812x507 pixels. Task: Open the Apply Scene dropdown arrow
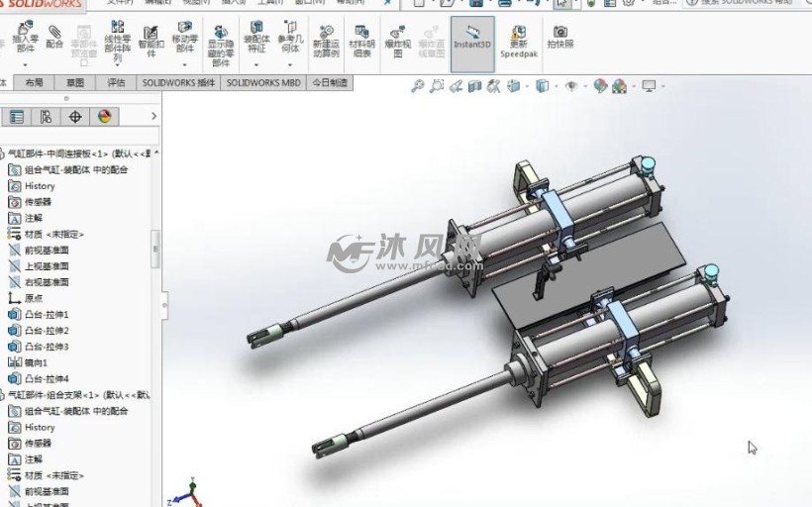point(634,86)
